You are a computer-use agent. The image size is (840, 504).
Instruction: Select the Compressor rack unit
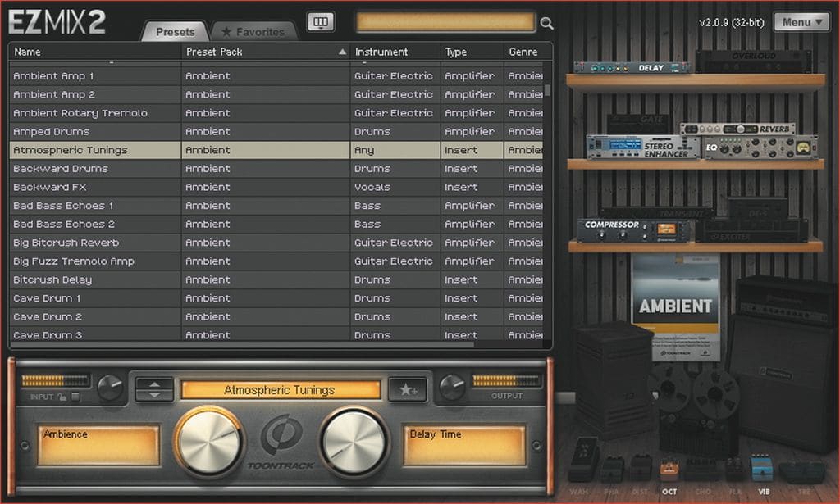click(x=635, y=230)
